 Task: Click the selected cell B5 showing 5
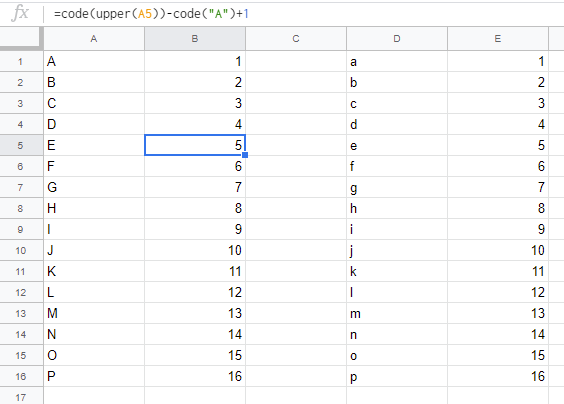coord(195,145)
